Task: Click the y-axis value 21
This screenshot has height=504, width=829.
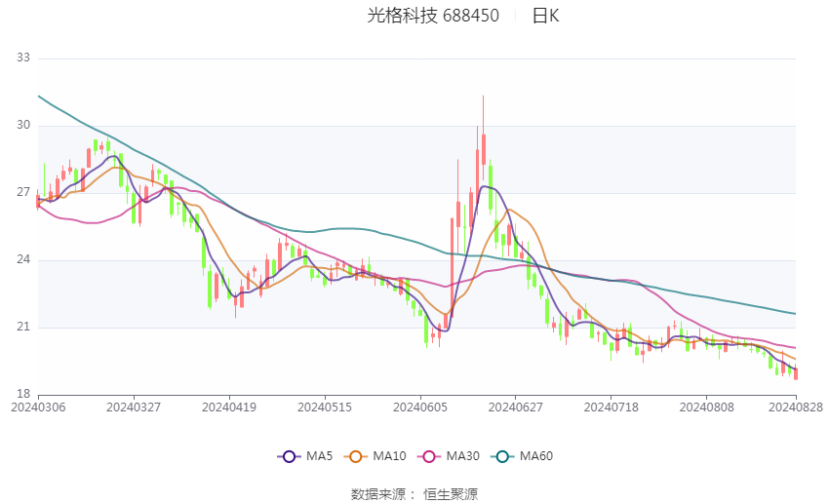Action: click(23, 327)
